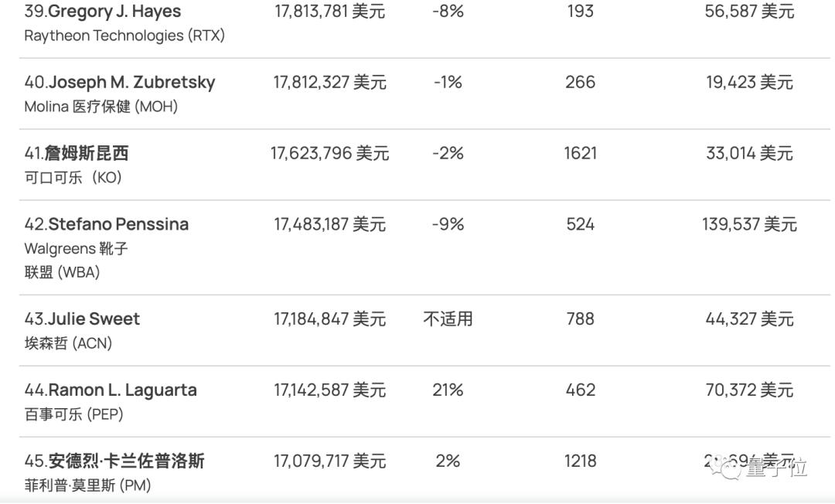Image resolution: width=835 pixels, height=504 pixels.
Task: Select Ramon L. Laguarta name
Action: click(111, 390)
